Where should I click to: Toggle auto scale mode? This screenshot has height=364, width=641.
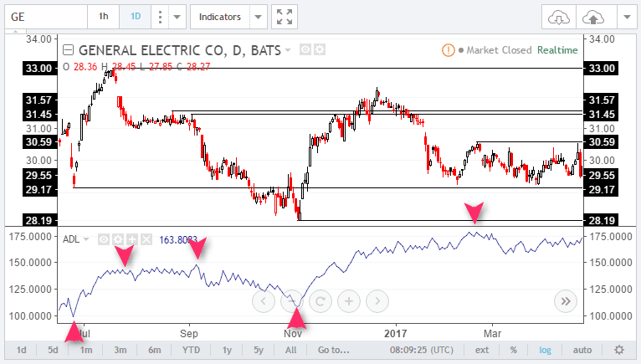click(582, 350)
